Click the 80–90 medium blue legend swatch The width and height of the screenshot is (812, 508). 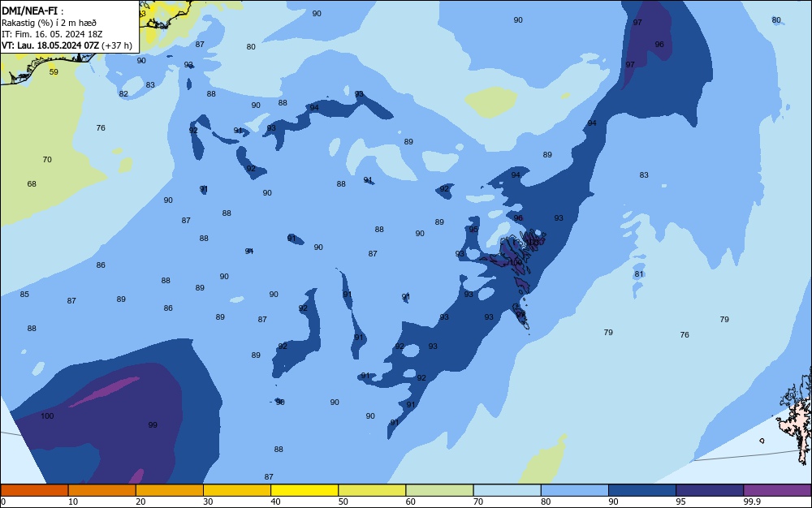(575, 490)
